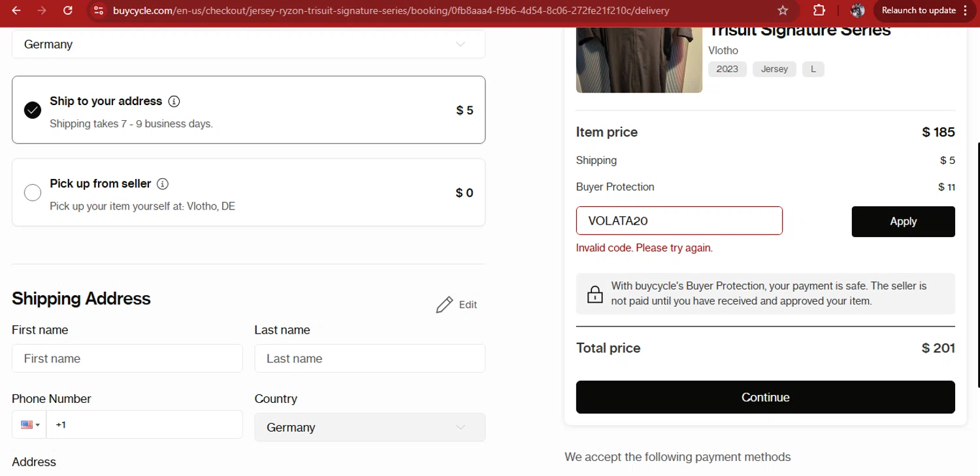980x476 pixels.
Task: Click 'Shipping takes 7 - 9 business days.' text
Action: (x=131, y=124)
